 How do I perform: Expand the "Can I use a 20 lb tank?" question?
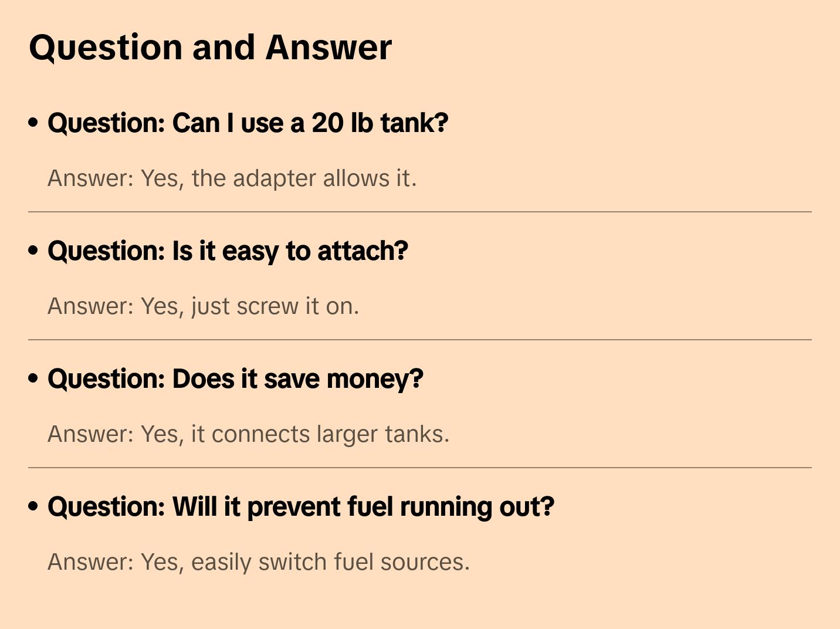pyautogui.click(x=248, y=123)
